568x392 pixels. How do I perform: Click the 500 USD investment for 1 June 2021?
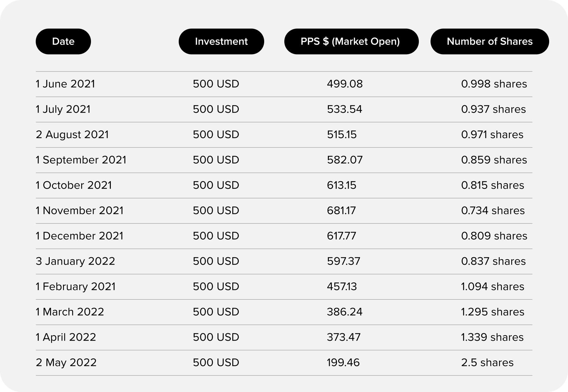(216, 84)
